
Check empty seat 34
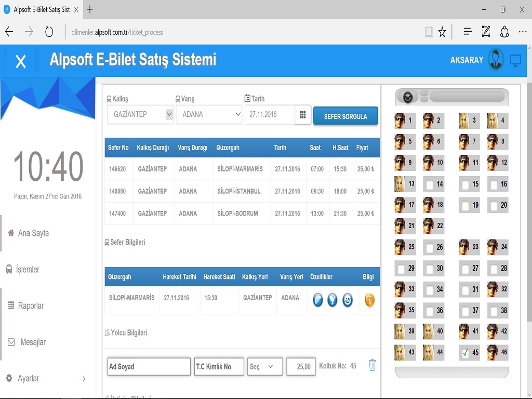430,290
